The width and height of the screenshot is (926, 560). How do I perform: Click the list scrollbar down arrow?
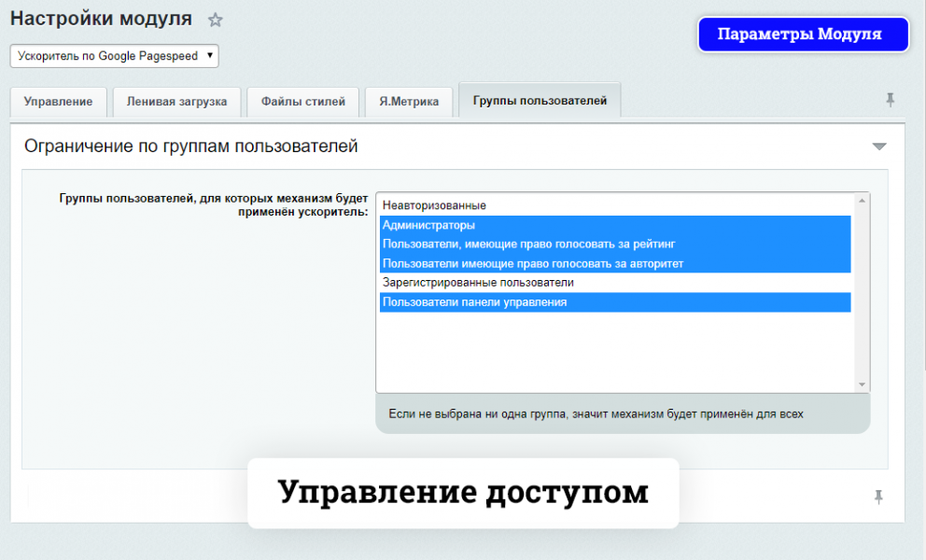(863, 385)
